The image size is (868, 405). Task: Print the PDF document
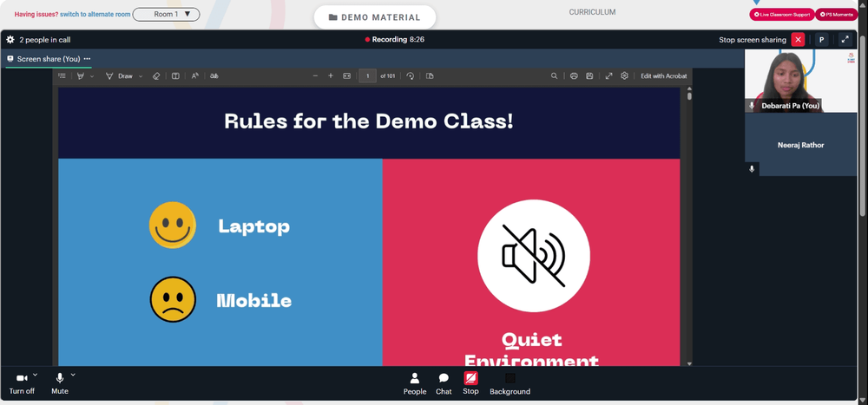(574, 75)
